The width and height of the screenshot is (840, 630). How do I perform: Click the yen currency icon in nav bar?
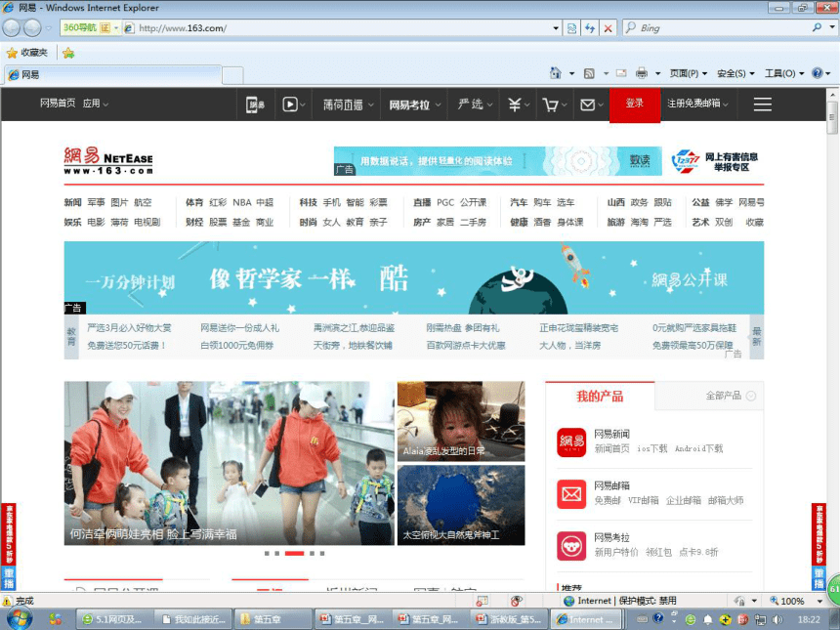coord(515,105)
